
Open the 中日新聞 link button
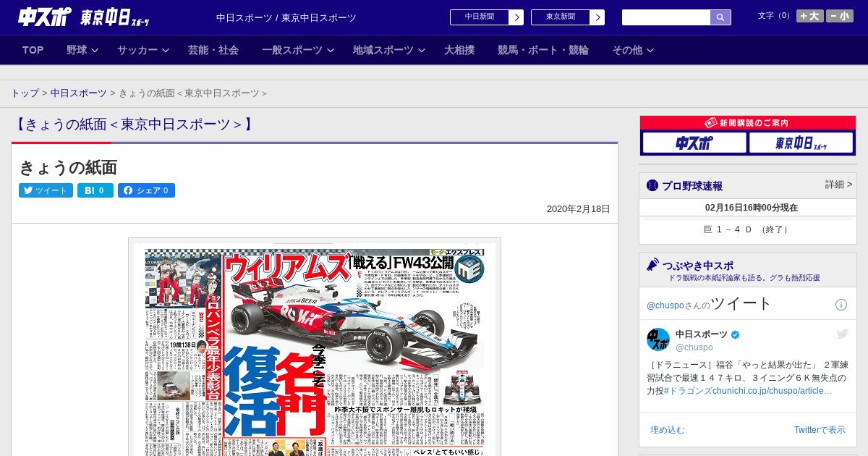coord(479,17)
